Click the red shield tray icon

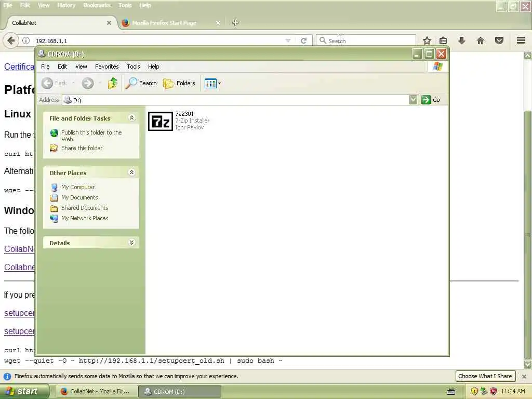click(x=494, y=392)
